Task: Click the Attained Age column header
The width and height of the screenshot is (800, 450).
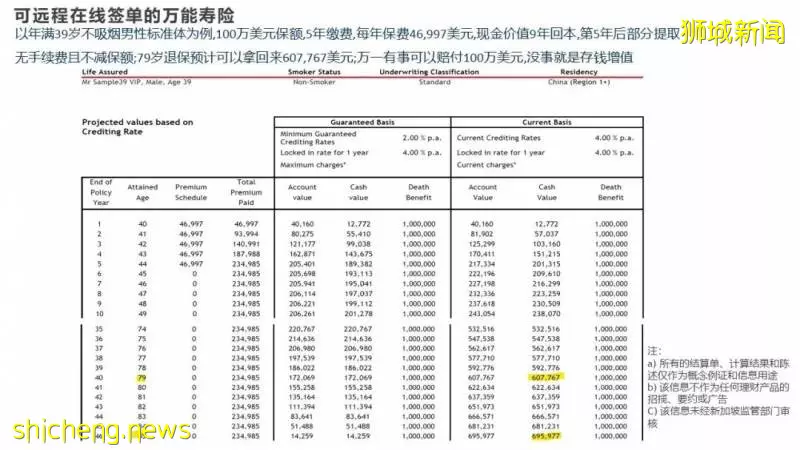Action: click(142, 192)
